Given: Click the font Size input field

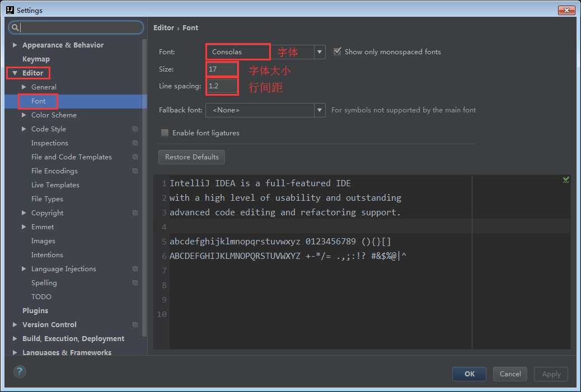Looking at the screenshot, I should click(x=222, y=69).
